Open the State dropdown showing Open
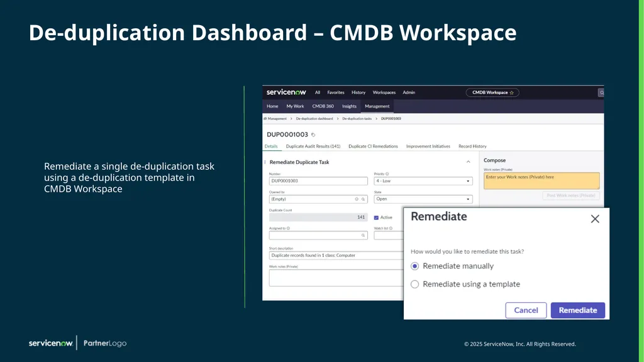 423,199
